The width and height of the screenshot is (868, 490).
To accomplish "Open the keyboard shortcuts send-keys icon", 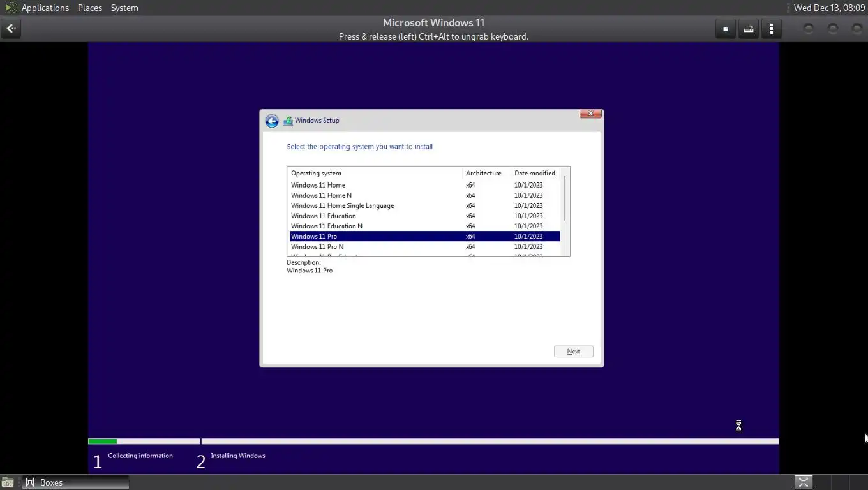I will (x=749, y=29).
